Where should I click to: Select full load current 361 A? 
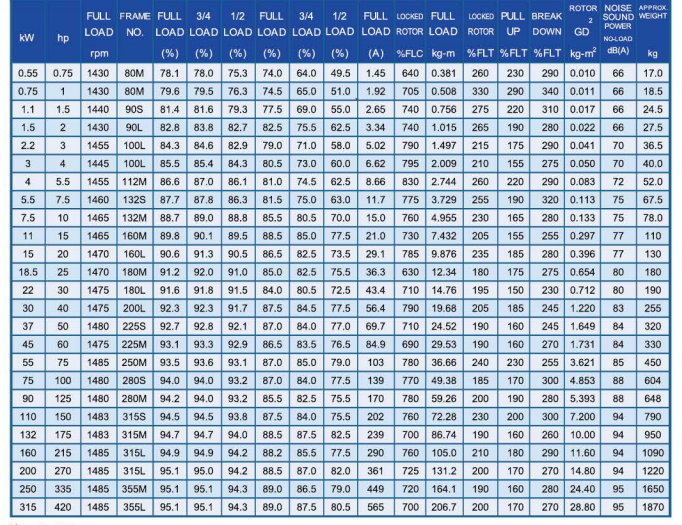tap(376, 471)
